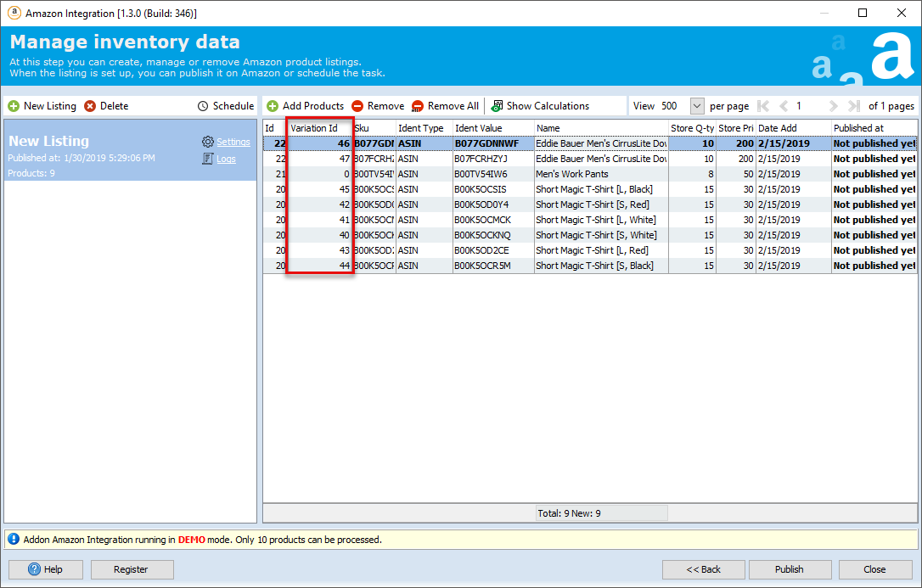
Task: Click the red Delete icon
Action: [x=90, y=106]
